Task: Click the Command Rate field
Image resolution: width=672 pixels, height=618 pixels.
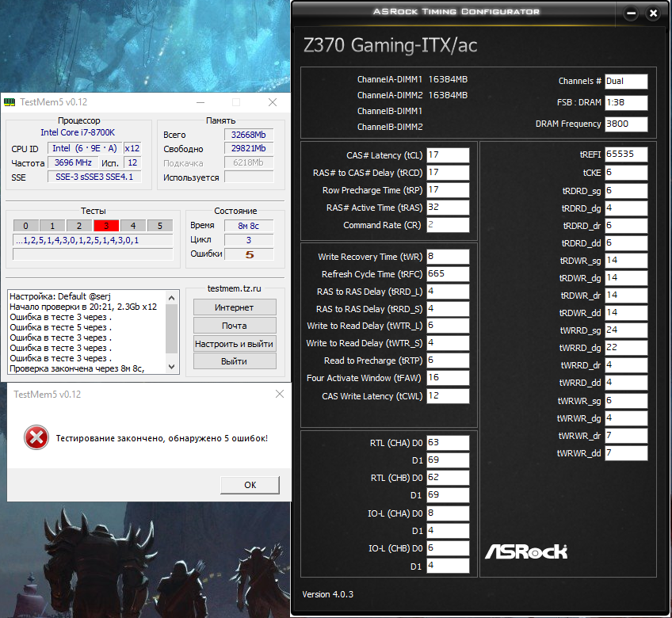Action: point(448,224)
